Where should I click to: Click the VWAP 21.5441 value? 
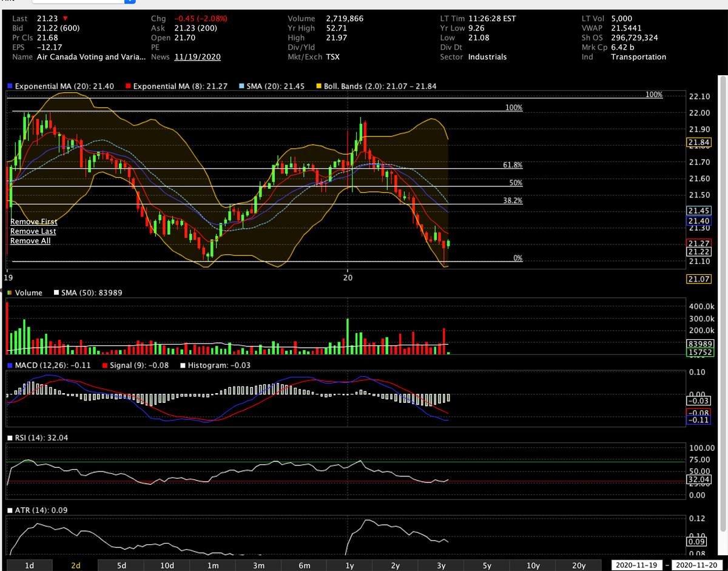tap(627, 28)
